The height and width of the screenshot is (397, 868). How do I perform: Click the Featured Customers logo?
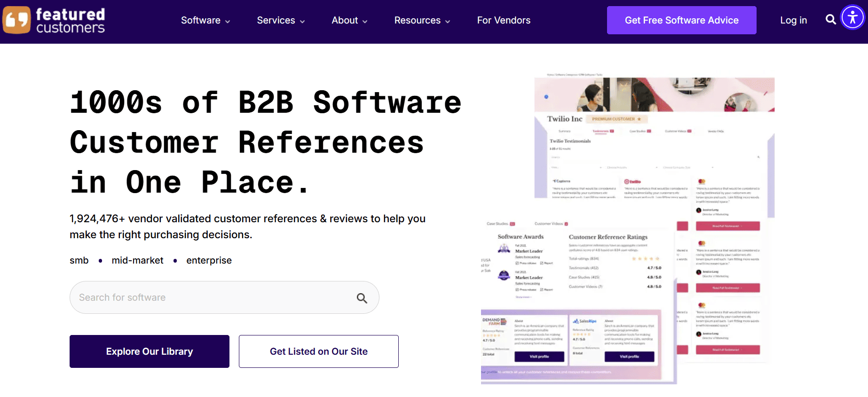(54, 20)
